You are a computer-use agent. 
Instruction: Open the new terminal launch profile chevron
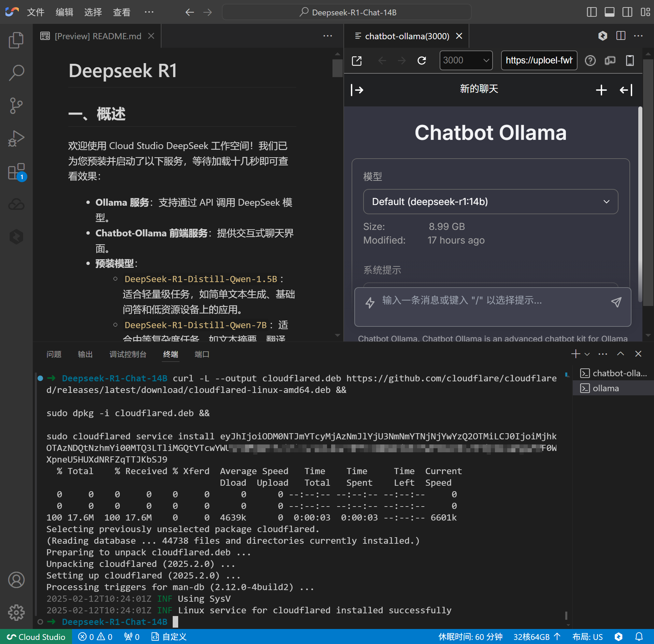tap(587, 354)
